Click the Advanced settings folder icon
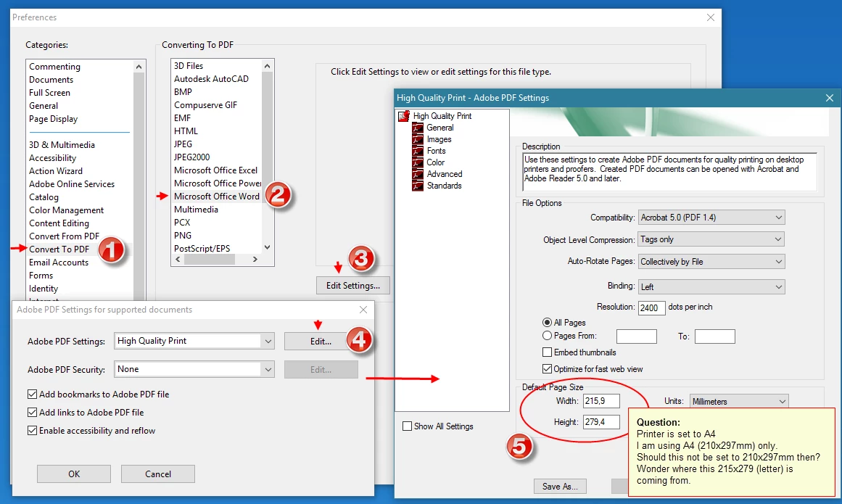The image size is (842, 504). click(x=418, y=174)
